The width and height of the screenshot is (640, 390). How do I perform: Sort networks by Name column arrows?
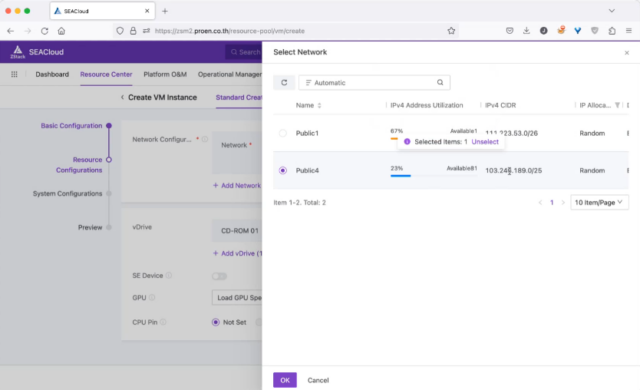(319, 105)
